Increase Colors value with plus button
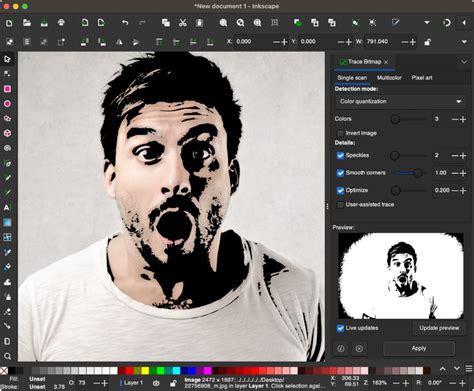 (463, 119)
